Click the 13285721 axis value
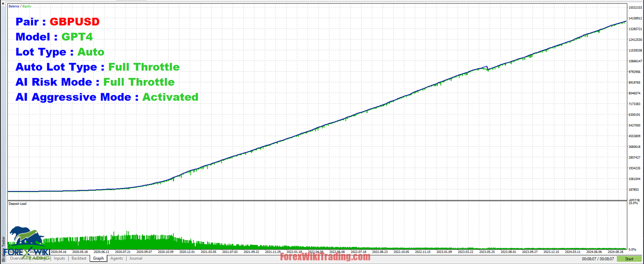This screenshot has height=264, width=644. (x=635, y=29)
